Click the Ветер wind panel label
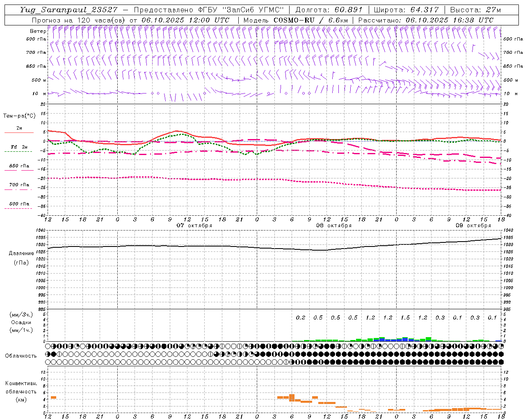This screenshot has height=420, width=525. pyautogui.click(x=38, y=31)
